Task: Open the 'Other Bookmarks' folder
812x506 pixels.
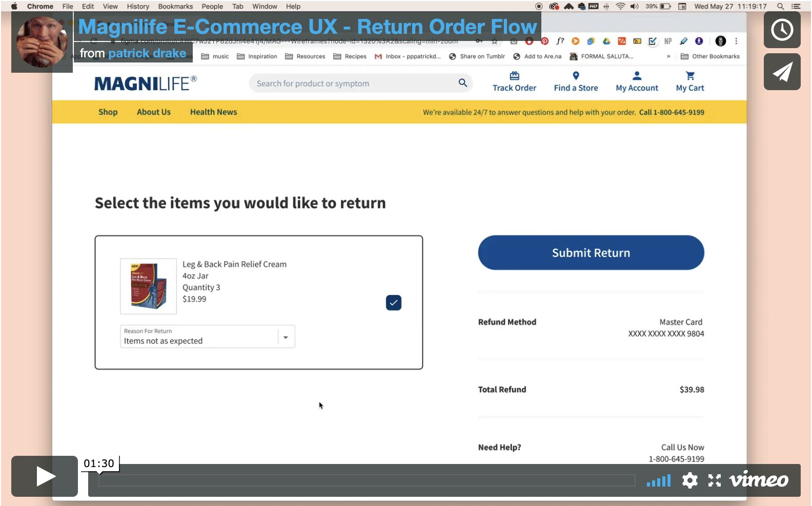Action: click(x=710, y=56)
